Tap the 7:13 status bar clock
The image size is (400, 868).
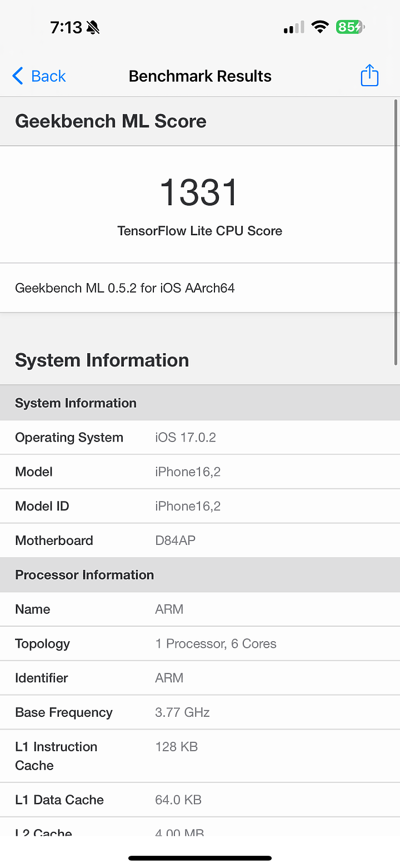[x=66, y=27]
